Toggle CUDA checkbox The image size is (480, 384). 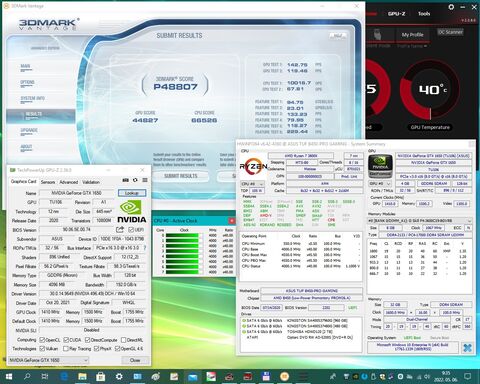(66, 340)
